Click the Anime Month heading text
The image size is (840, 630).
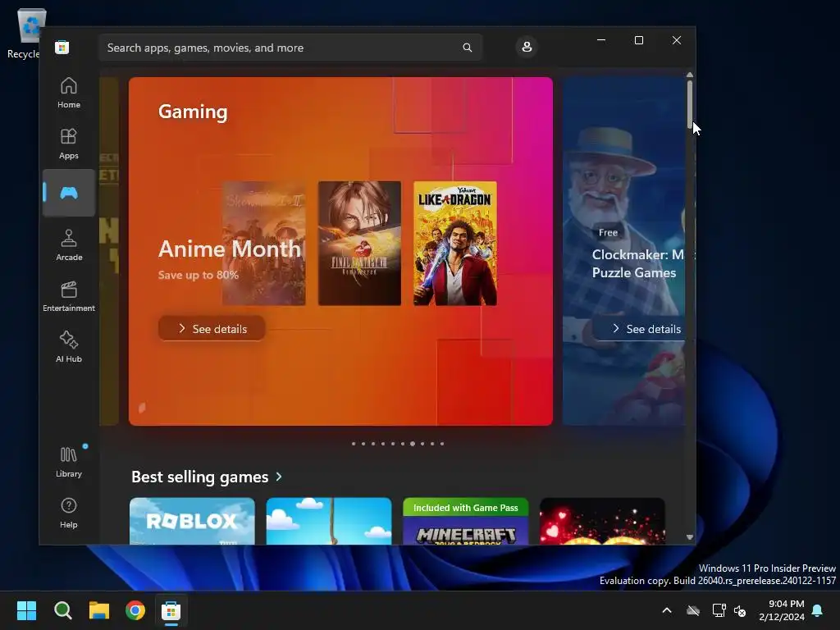coord(230,249)
